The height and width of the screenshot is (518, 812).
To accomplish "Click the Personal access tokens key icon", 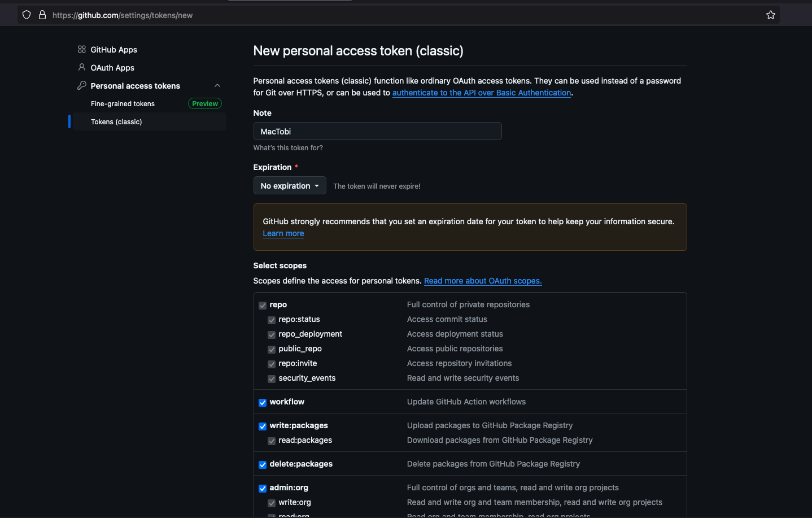I will tap(82, 85).
